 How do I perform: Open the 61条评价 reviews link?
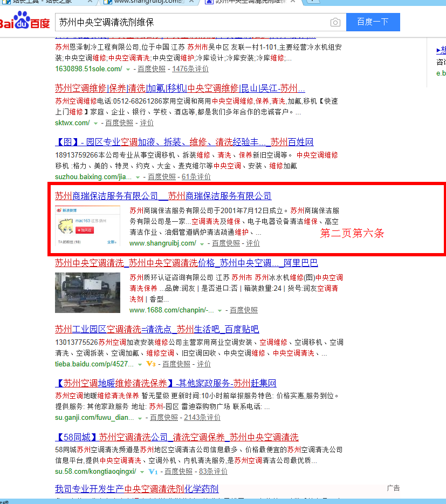tap(196, 177)
